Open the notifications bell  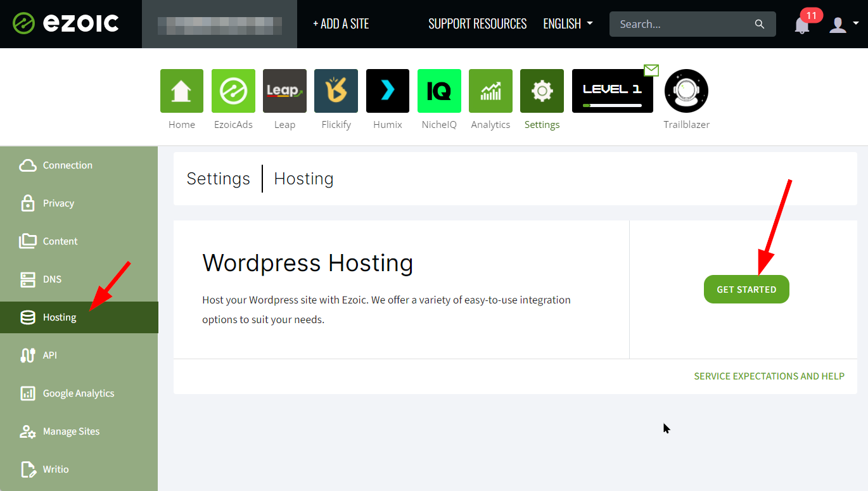click(x=802, y=25)
